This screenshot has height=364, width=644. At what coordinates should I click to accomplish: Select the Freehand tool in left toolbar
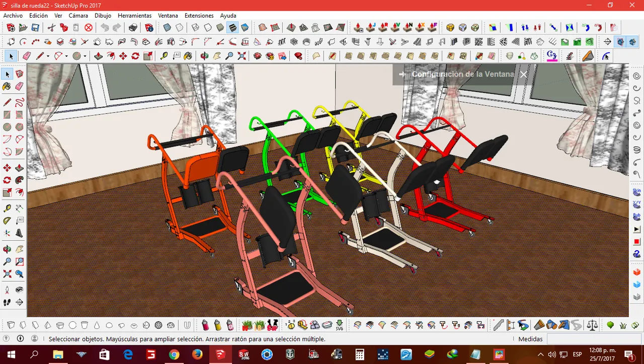click(x=20, y=103)
